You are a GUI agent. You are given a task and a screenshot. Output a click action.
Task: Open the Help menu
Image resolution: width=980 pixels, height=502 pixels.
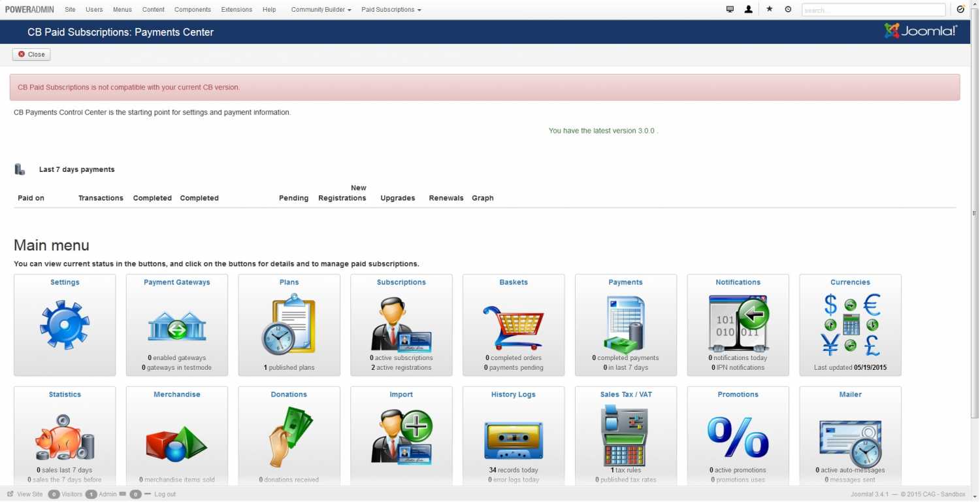tap(269, 10)
